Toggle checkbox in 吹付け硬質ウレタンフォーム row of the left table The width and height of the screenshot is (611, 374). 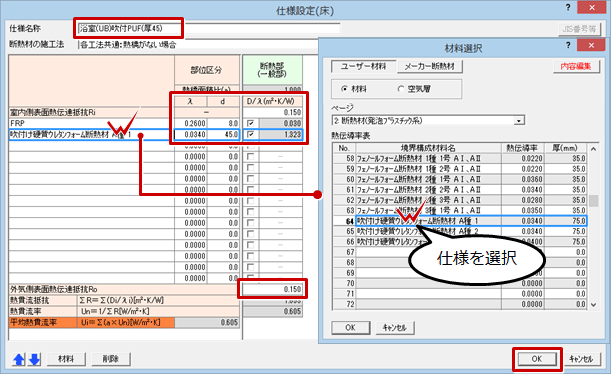click(251, 134)
